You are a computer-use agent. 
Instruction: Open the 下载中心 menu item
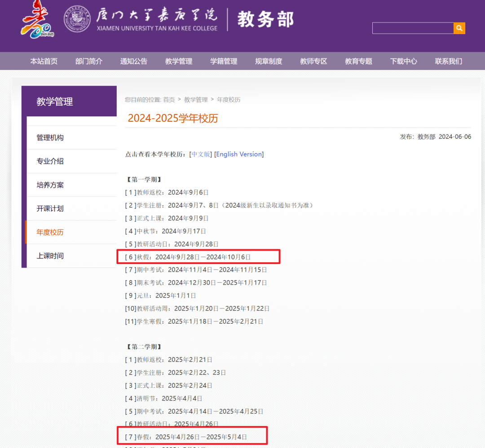[403, 61]
